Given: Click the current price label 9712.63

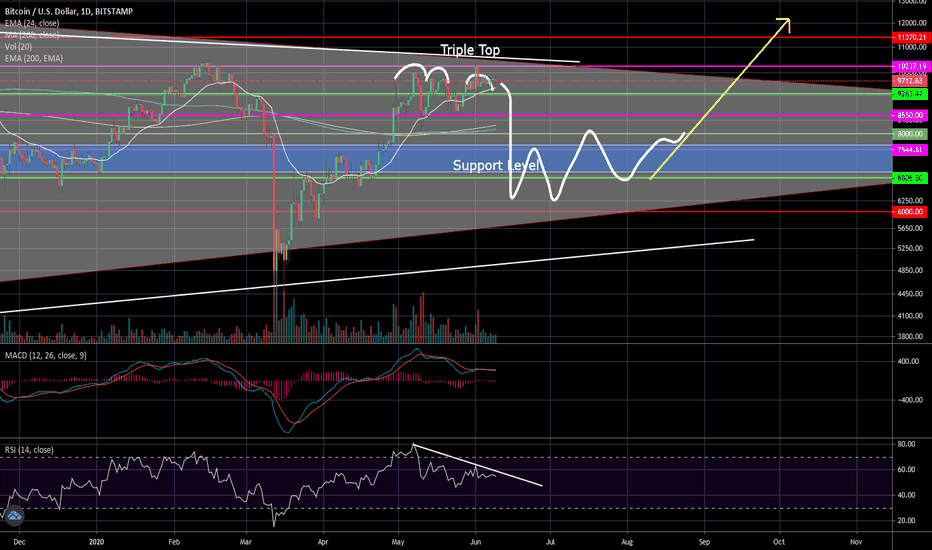Looking at the screenshot, I should click(x=910, y=81).
